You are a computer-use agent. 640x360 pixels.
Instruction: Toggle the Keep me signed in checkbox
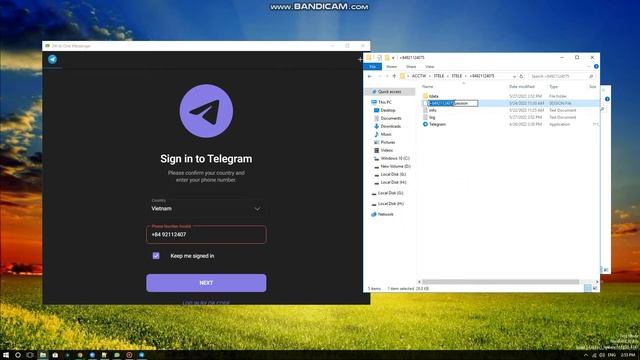tap(156, 256)
